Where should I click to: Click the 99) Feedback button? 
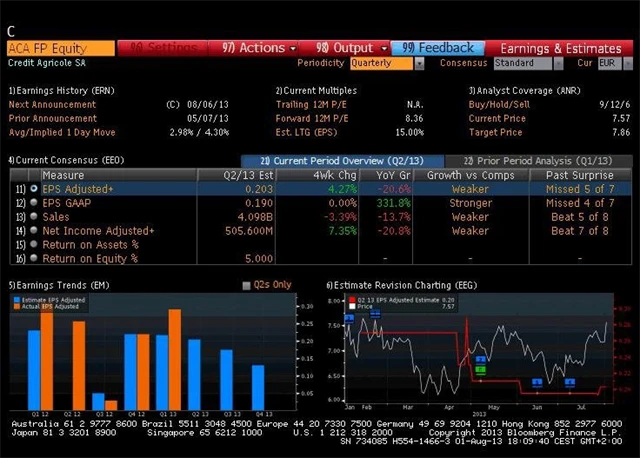438,48
